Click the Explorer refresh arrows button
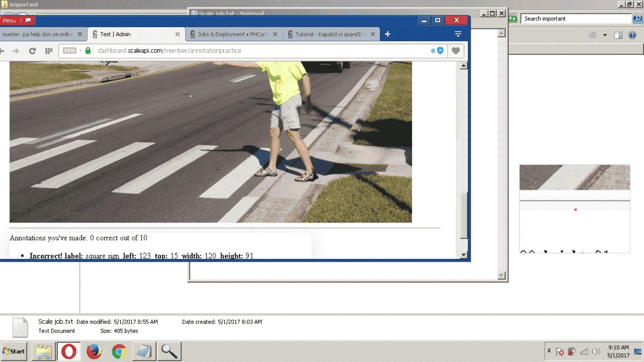The width and height of the screenshot is (644, 362). 513,19
